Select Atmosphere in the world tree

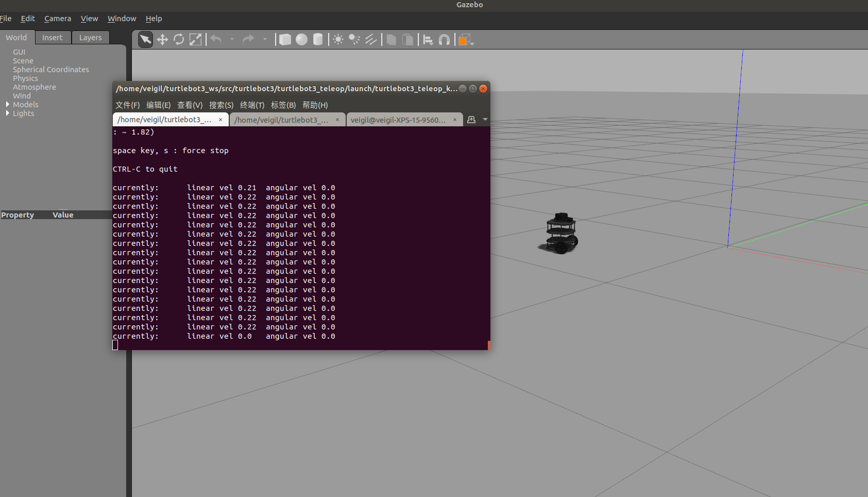35,87
